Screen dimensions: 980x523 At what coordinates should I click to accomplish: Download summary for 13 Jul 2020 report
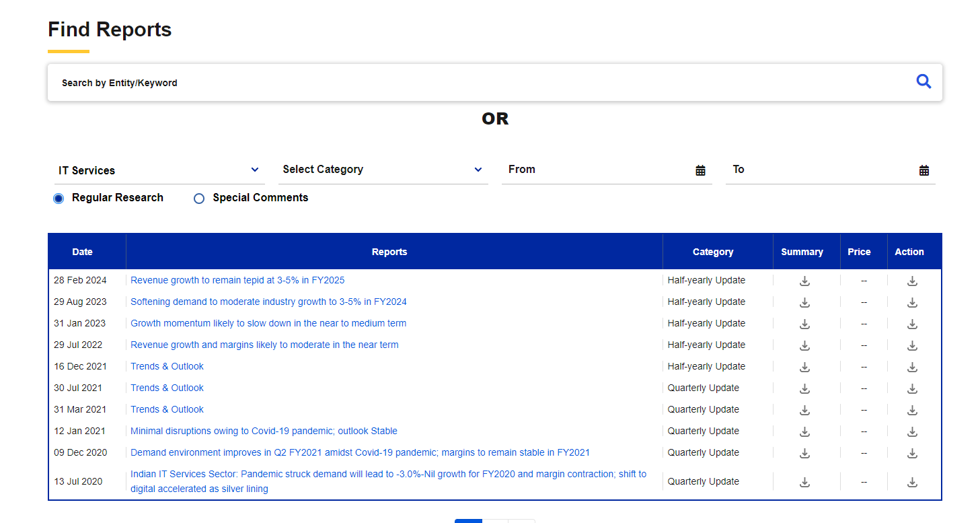coord(804,482)
